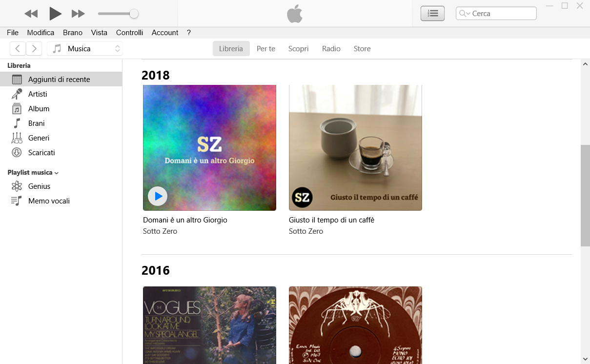Skip forward with the fast-forward button
This screenshot has height=364, width=590.
click(78, 14)
